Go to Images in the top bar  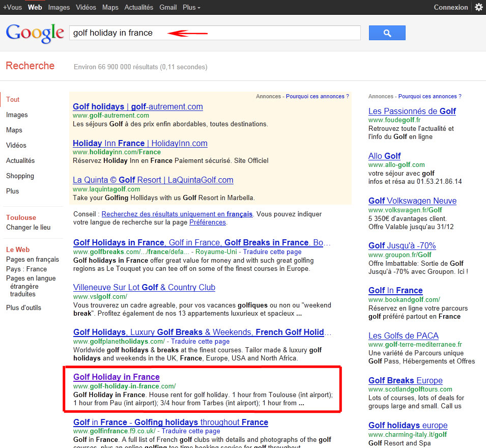coord(59,7)
